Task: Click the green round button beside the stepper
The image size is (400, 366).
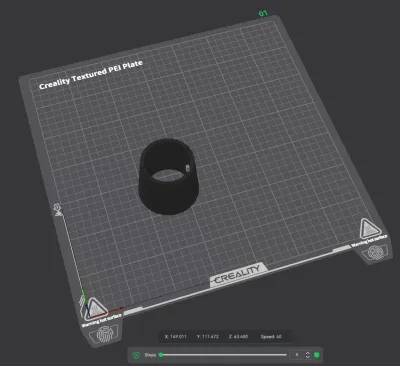Action: 317,355
